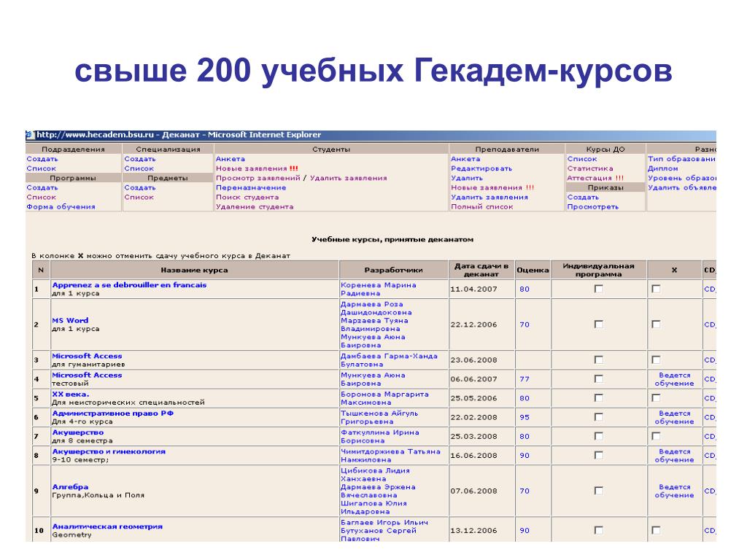Click Удаление студента link

pyautogui.click(x=255, y=206)
